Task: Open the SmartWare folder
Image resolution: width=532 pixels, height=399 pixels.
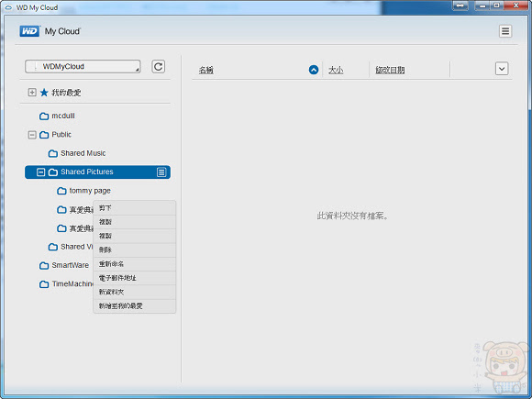Action: coord(71,265)
